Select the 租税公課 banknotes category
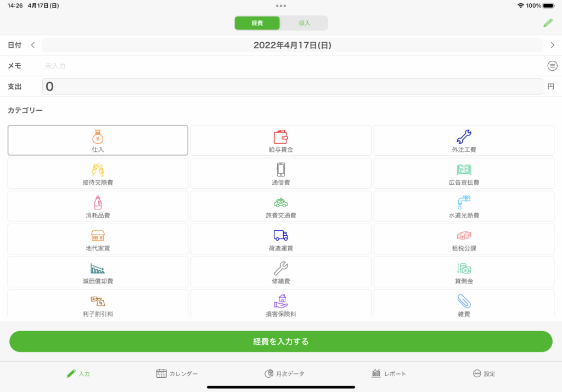Screen dimensions: 562x392 464,239
